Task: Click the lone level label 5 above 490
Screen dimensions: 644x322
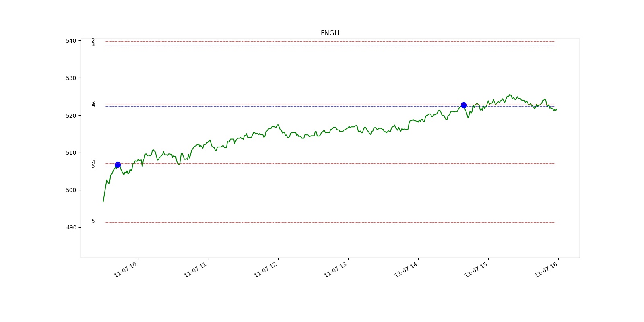Action: 93,221
